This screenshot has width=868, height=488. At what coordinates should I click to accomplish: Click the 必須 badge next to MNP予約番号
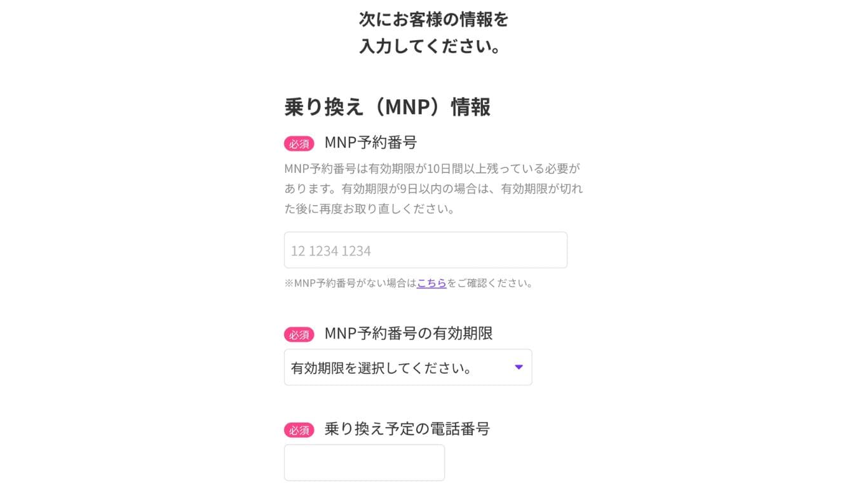tap(299, 144)
